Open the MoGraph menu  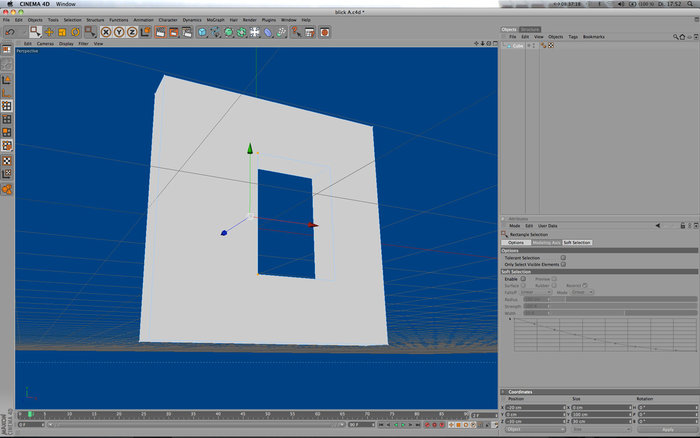[216, 20]
